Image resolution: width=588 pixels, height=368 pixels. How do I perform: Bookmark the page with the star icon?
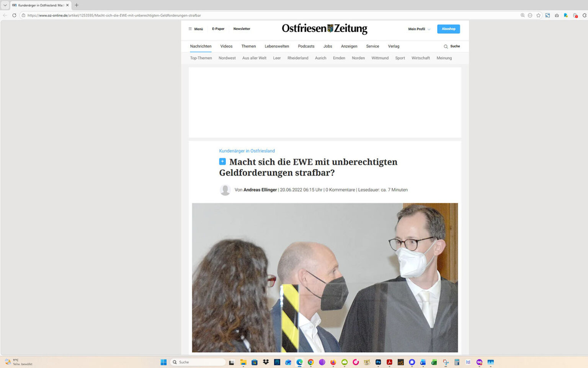[538, 15]
